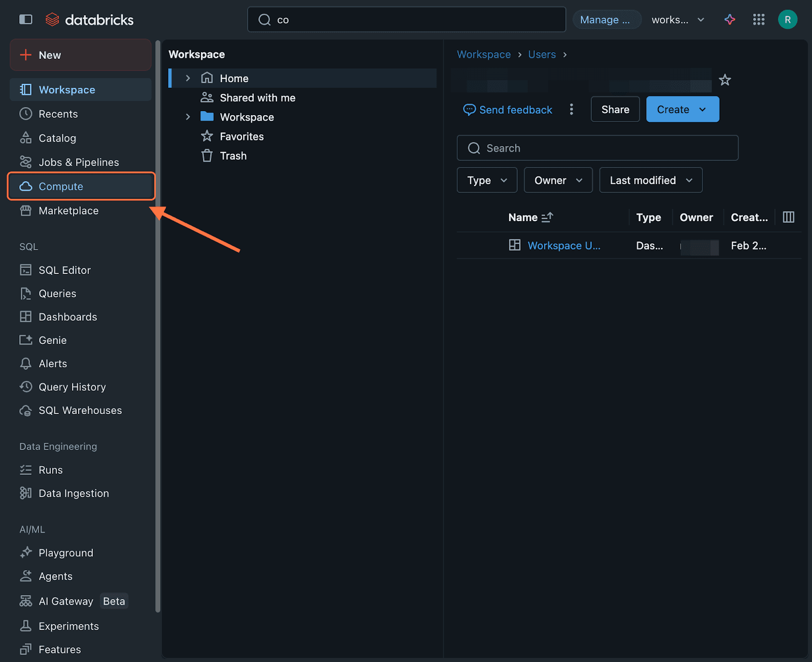812x662 pixels.
Task: Open the Last modified filter dropdown
Action: point(651,180)
